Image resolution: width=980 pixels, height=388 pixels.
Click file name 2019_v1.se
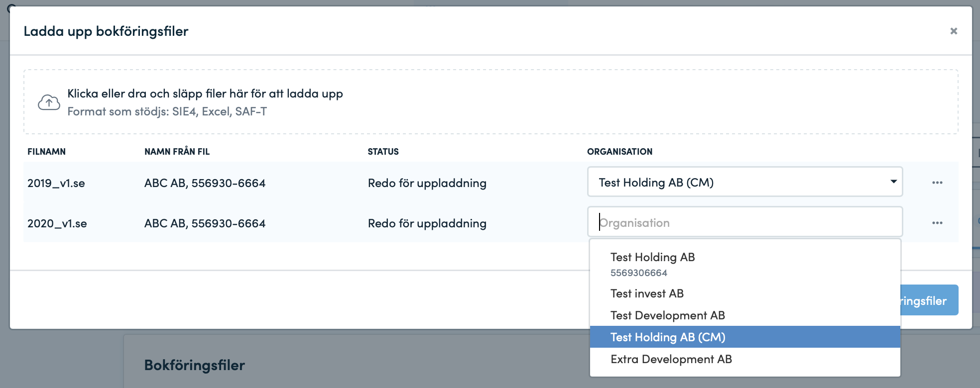pyautogui.click(x=56, y=183)
